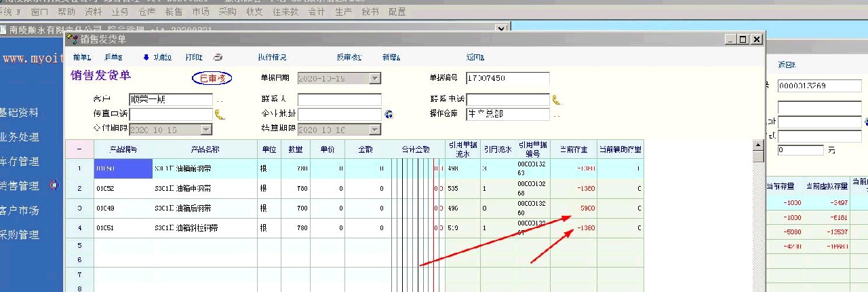Open the 仓库 menu in the menu bar
868x292 pixels.
click(146, 12)
